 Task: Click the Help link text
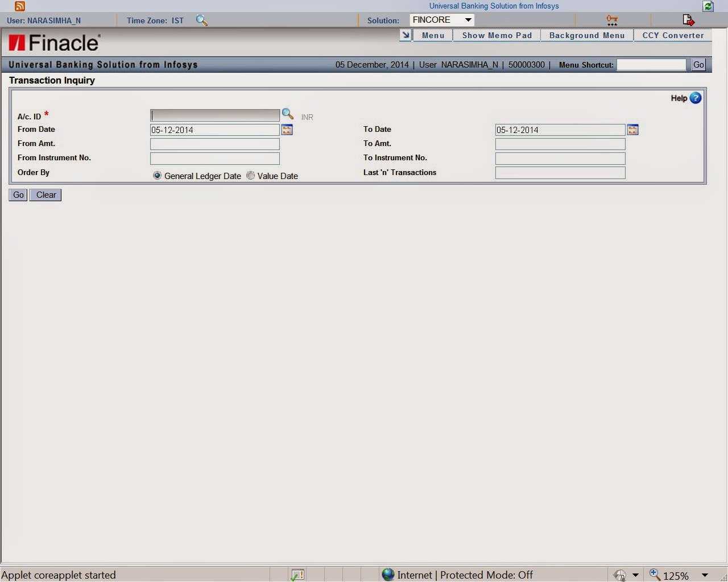[679, 98]
